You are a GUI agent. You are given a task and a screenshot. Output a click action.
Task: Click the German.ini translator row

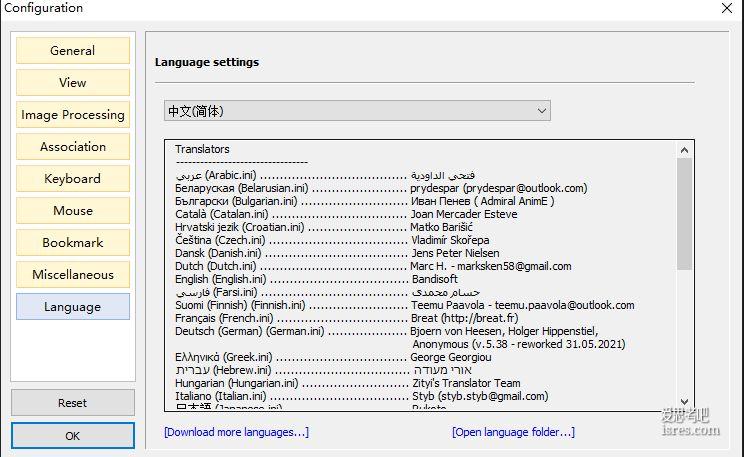point(387,331)
